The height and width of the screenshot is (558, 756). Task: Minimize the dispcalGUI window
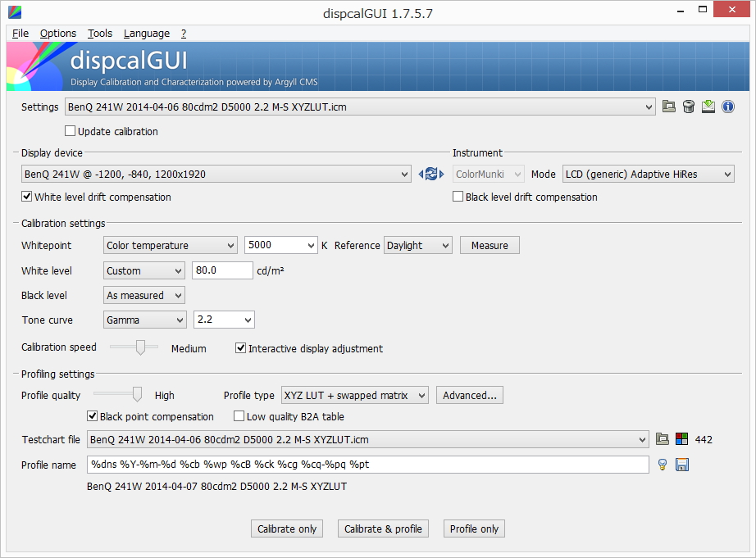(681, 11)
